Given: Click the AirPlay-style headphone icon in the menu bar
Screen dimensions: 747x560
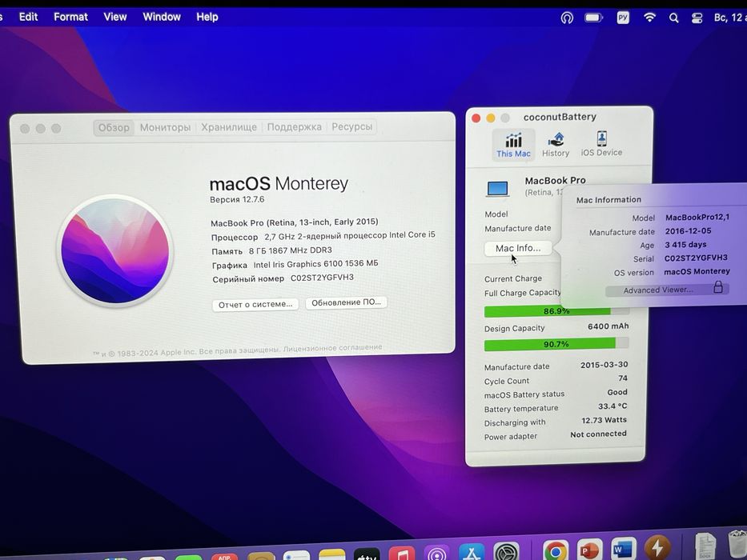Looking at the screenshot, I should pyautogui.click(x=566, y=18).
